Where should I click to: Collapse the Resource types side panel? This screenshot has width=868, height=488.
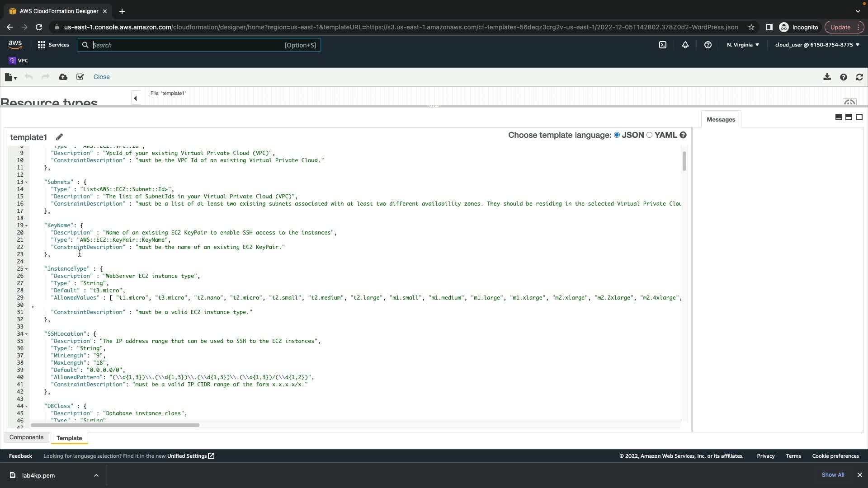135,98
